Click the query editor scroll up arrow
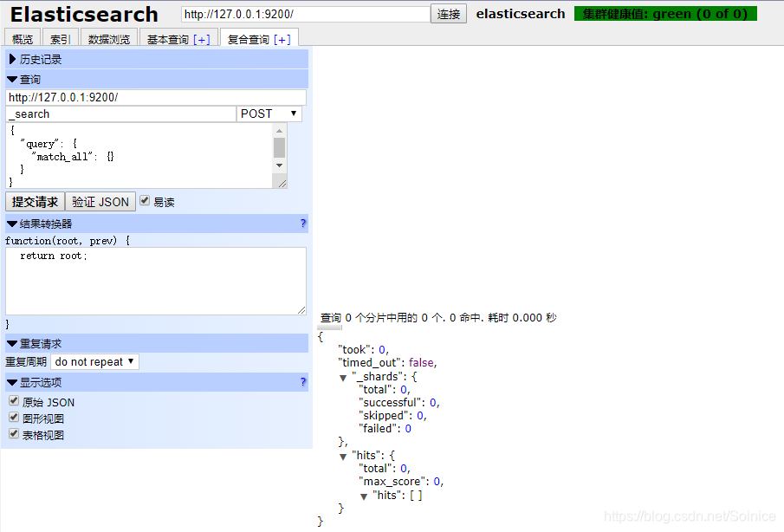Screen dimensions: 784x532 pyautogui.click(x=280, y=131)
